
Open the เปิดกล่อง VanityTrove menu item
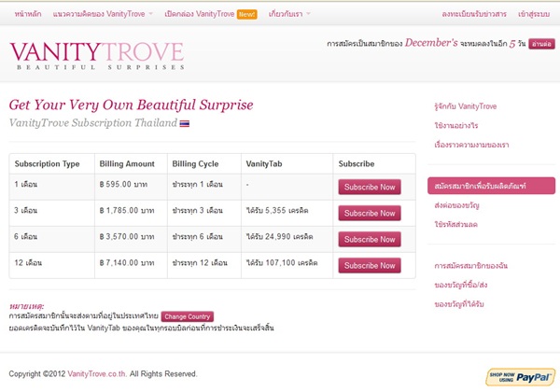pyautogui.click(x=200, y=14)
